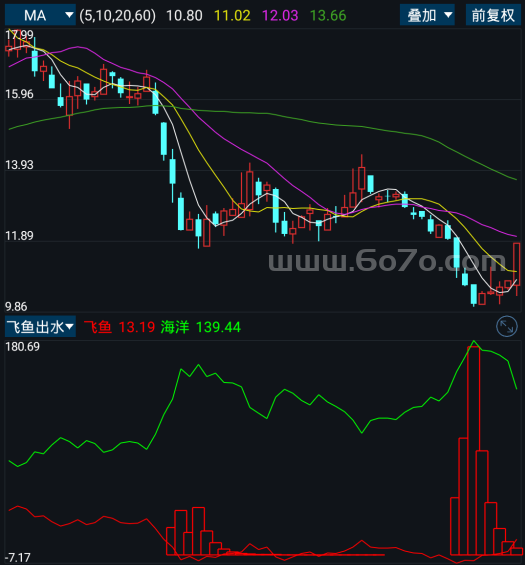
Task: Open the 叠加 overlay dropdown
Action: 427,15
